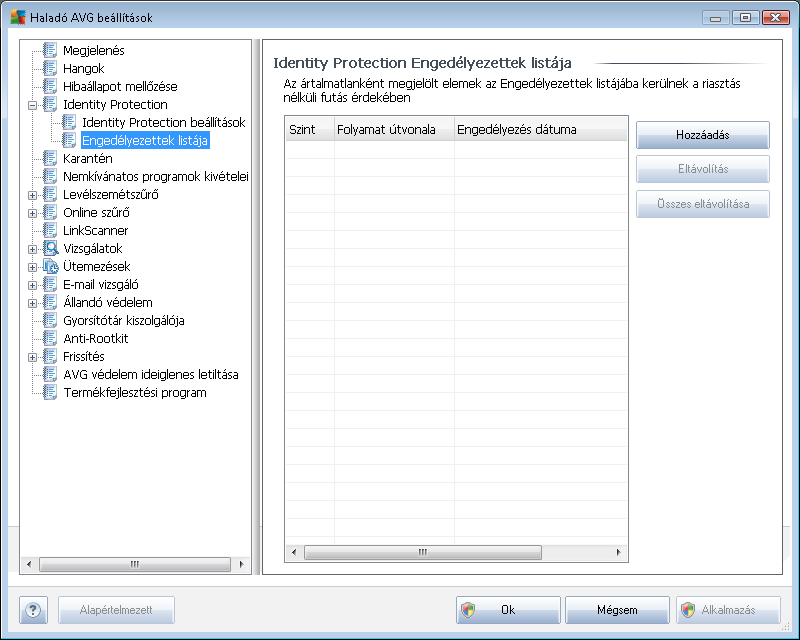Viewport: 800px width, 640px height.
Task: Expand the Online szűrő node
Action: pos(32,213)
